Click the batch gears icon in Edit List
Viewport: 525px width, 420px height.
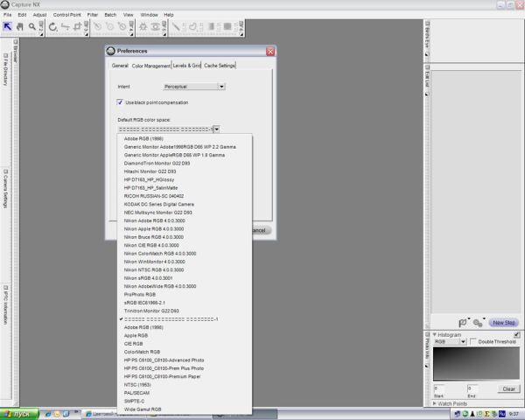[x=478, y=323]
